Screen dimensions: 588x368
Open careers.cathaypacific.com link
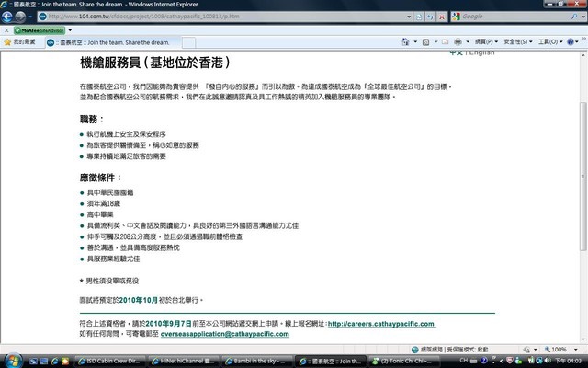coord(381,324)
